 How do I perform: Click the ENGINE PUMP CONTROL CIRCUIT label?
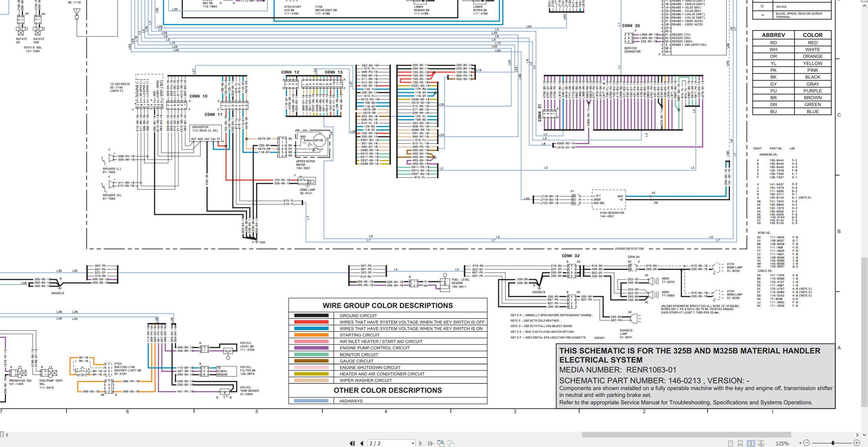tap(375, 348)
